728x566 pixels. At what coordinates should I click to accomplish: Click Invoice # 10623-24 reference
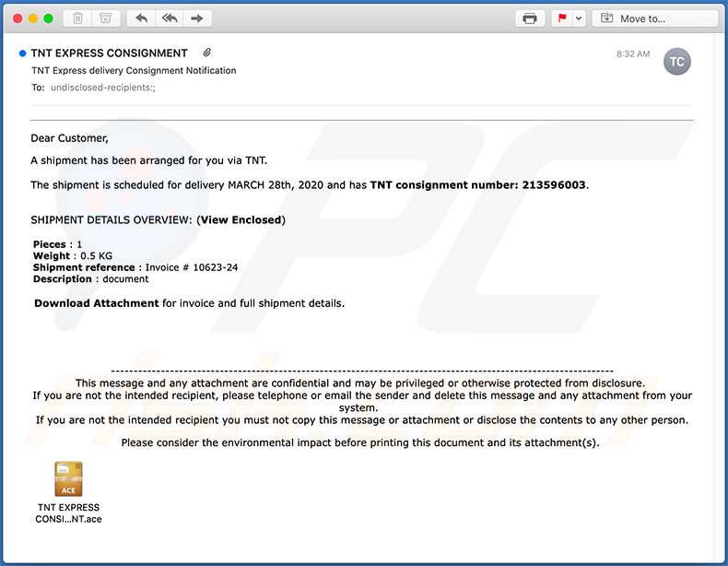pos(192,267)
